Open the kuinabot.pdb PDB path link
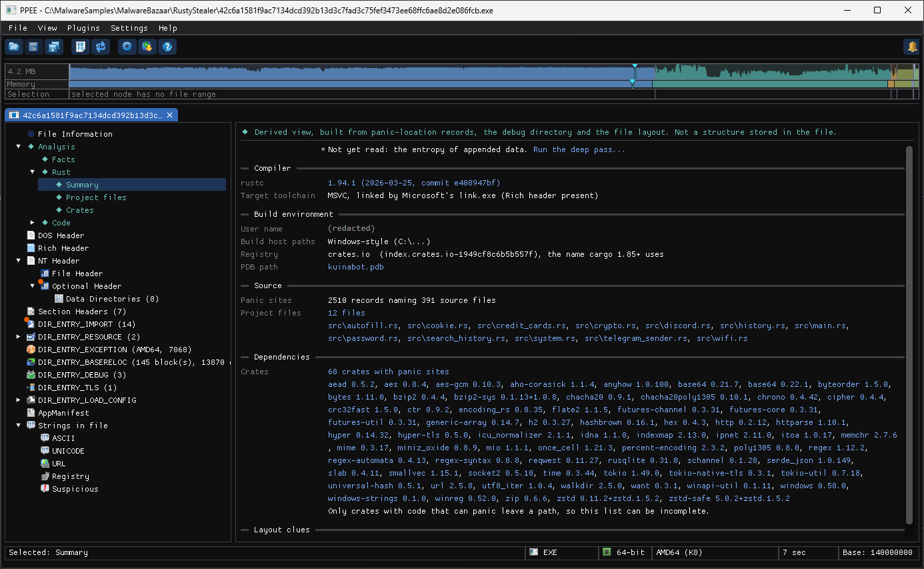 [x=356, y=267]
